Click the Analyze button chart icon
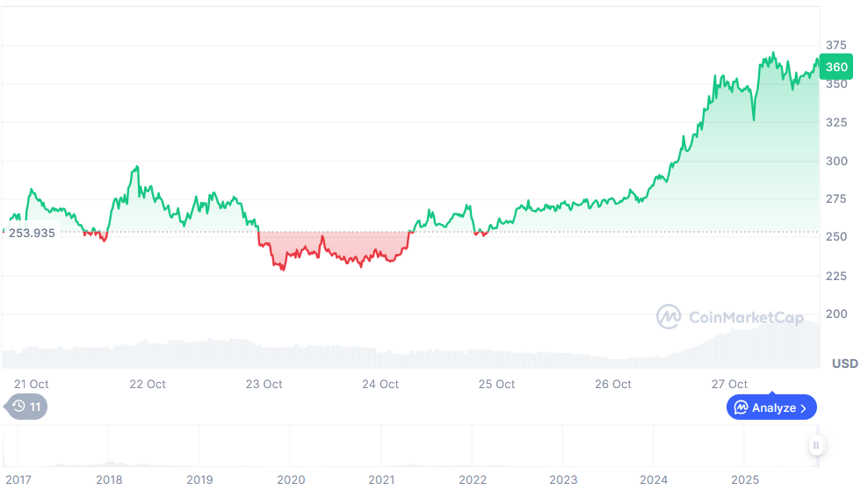 coord(741,407)
